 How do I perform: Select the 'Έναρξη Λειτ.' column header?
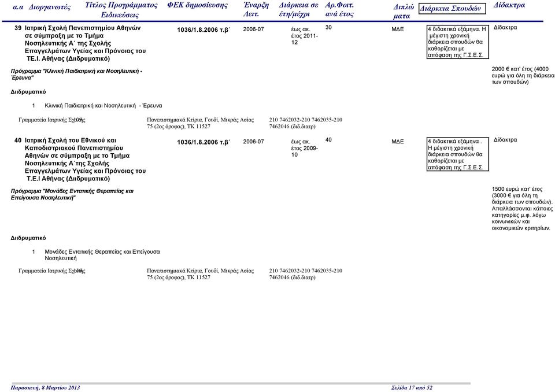pos(256,10)
